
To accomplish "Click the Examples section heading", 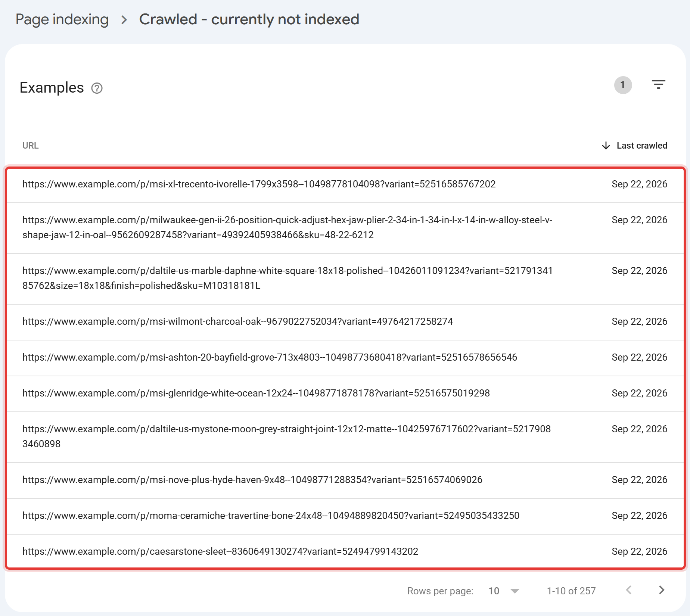I will pyautogui.click(x=52, y=88).
